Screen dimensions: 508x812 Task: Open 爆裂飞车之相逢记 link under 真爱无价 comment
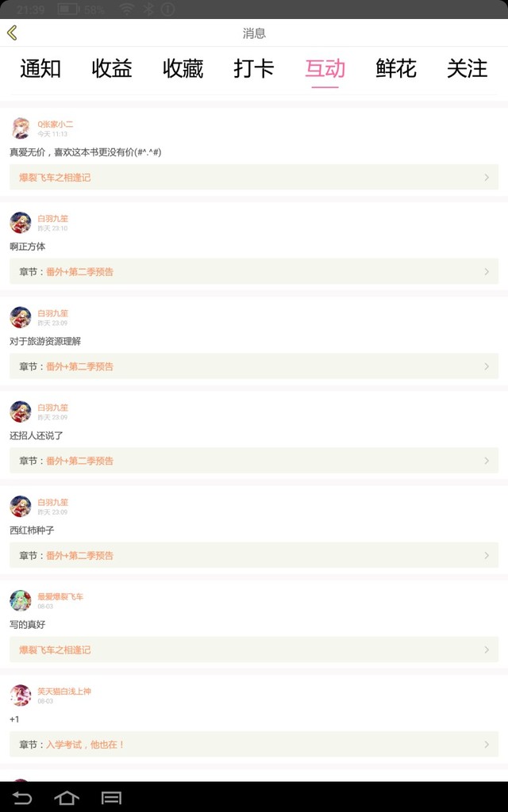[56, 178]
